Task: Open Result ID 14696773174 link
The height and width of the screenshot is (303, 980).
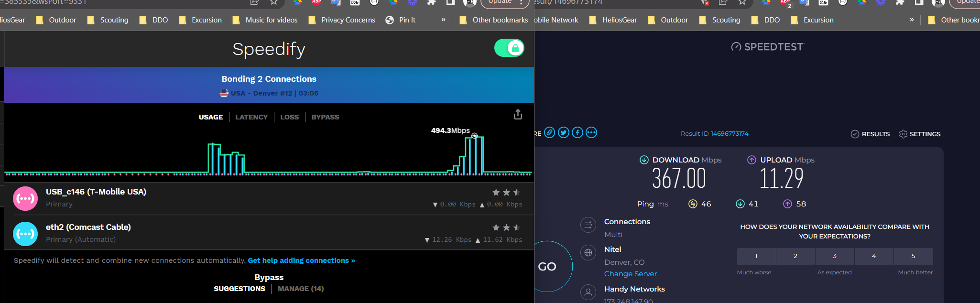Action: pos(730,134)
